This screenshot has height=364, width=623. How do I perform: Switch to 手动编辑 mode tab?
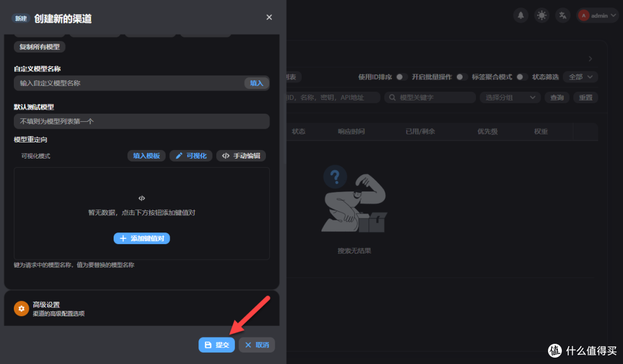[241, 156]
